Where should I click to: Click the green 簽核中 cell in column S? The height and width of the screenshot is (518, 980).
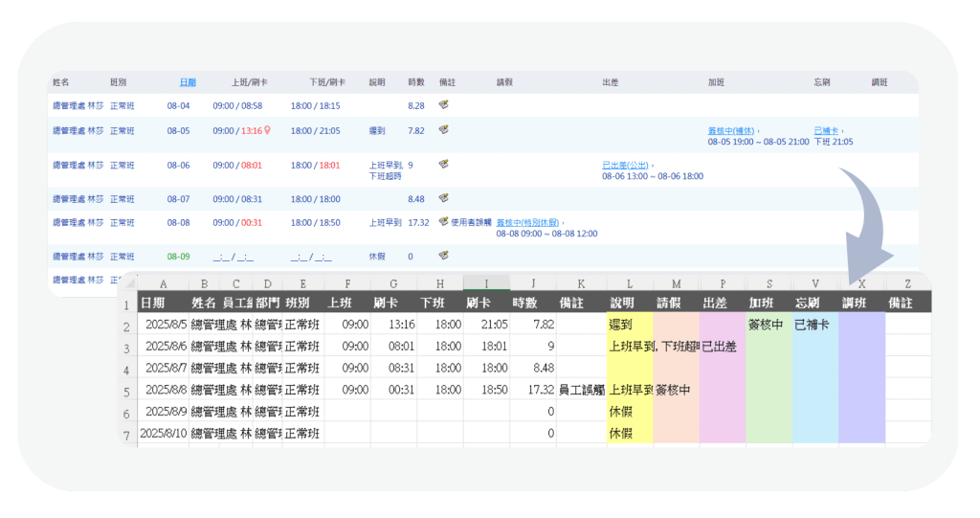[x=768, y=325]
